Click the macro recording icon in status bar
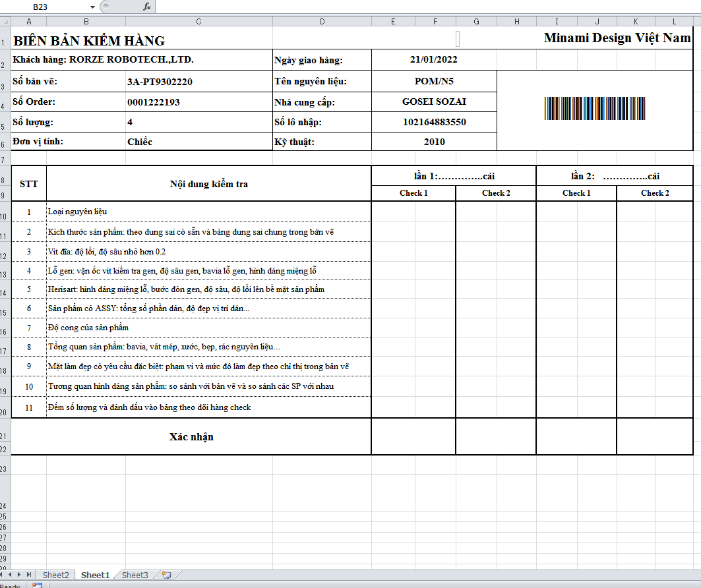Viewport: 701px width, 588px height. (37, 585)
